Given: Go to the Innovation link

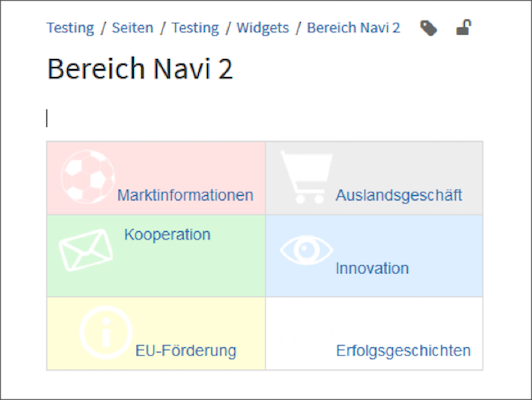Looking at the screenshot, I should tap(372, 268).
